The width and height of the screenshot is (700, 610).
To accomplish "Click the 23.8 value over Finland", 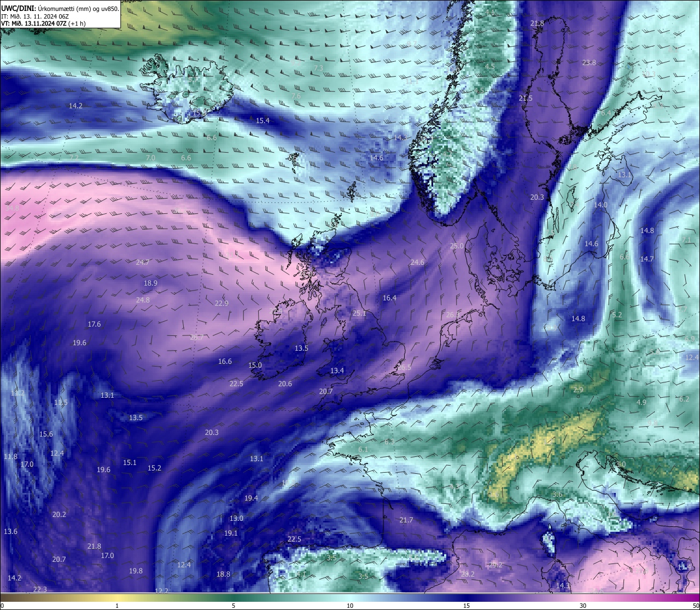I will coord(589,63).
